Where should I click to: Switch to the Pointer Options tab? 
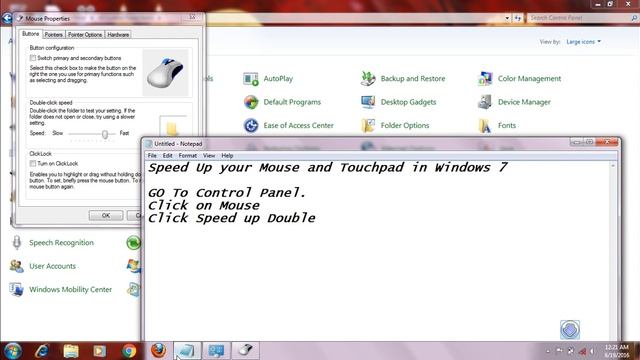tap(85, 35)
